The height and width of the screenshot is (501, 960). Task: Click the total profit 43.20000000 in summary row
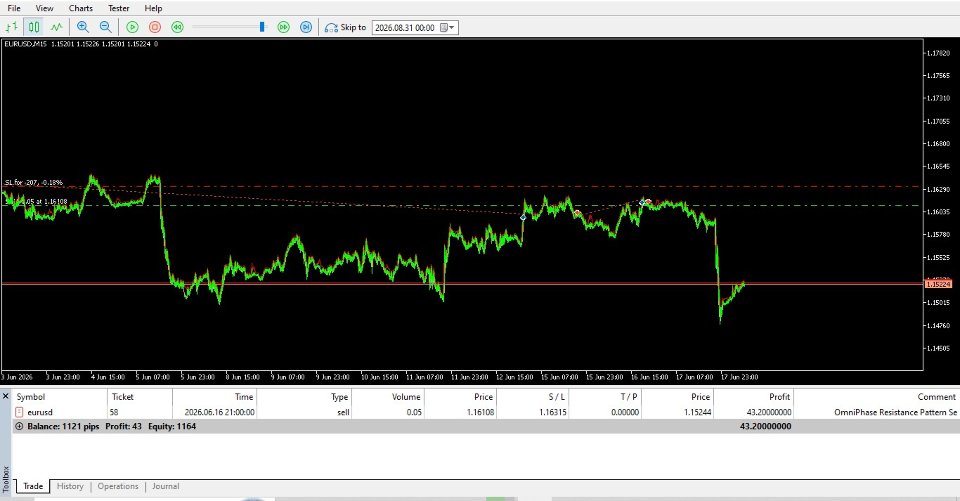tap(765, 426)
